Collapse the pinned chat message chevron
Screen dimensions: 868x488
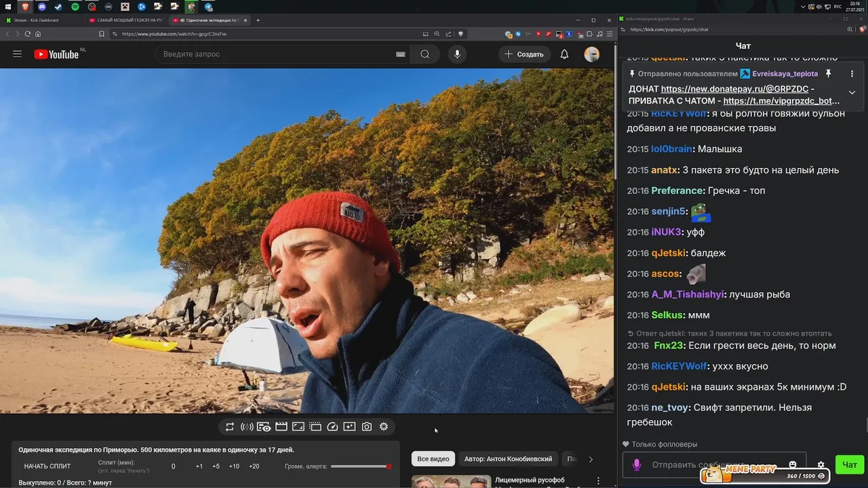(x=852, y=93)
